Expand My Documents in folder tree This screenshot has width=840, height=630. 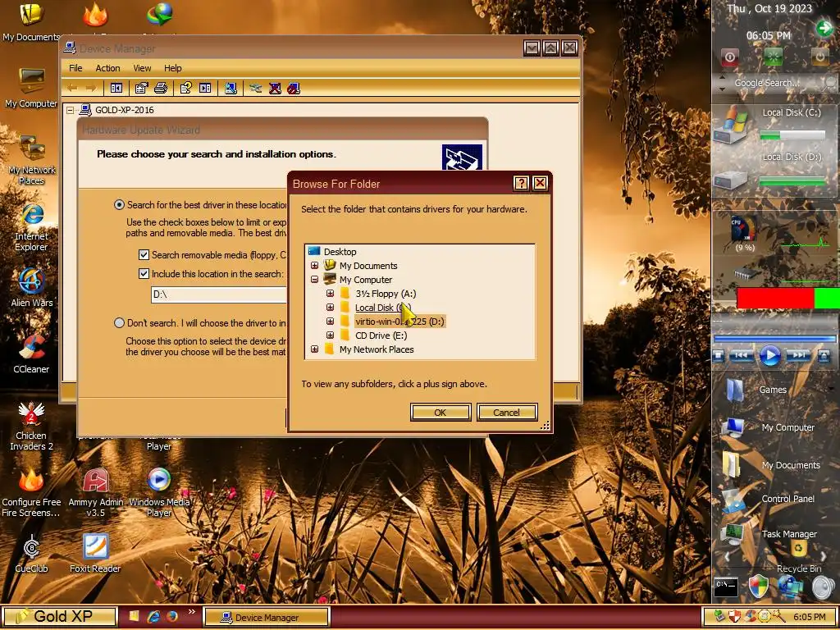click(x=314, y=266)
